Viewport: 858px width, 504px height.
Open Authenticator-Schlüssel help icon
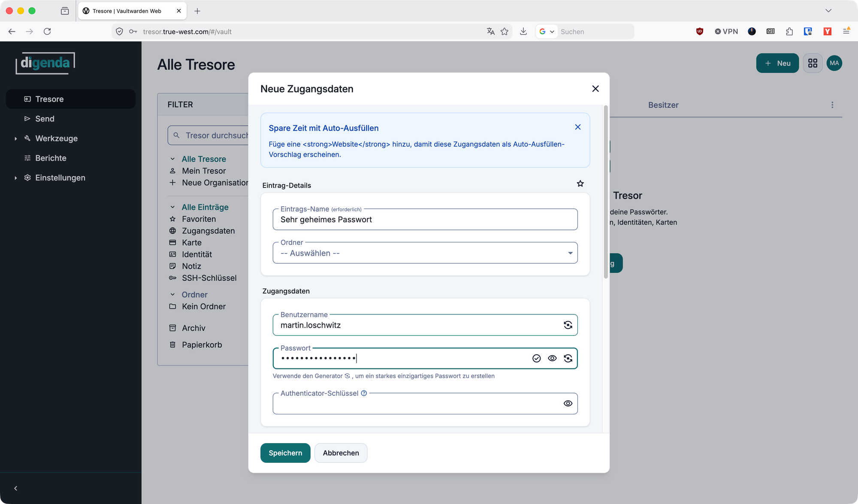pos(364,393)
